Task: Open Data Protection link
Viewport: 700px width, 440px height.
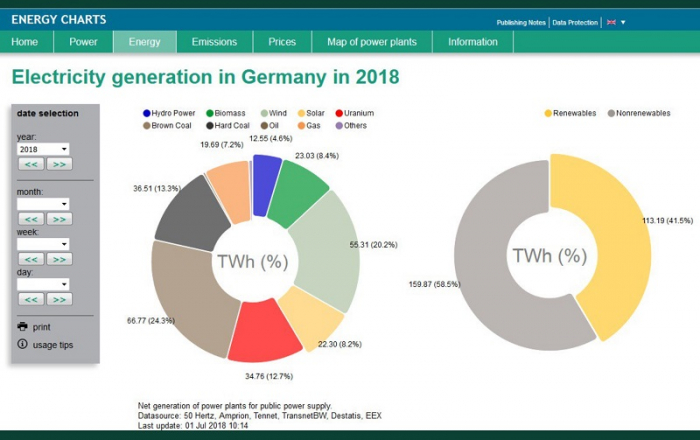Action: [x=575, y=22]
